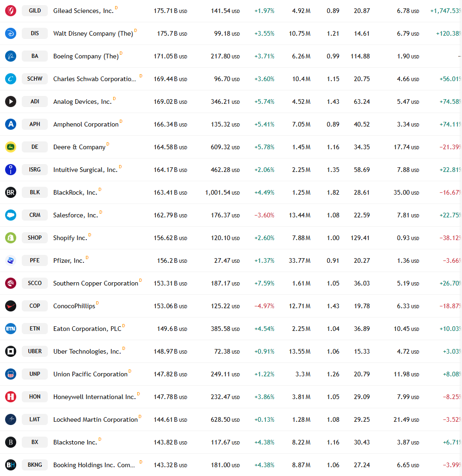
Task: Click the Walt Disney logo icon
Action: click(x=11, y=33)
